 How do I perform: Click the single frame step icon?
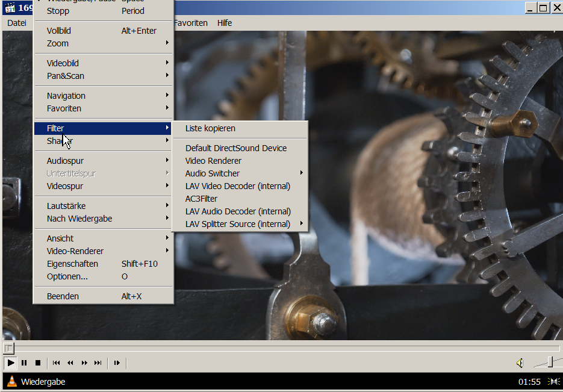117,363
